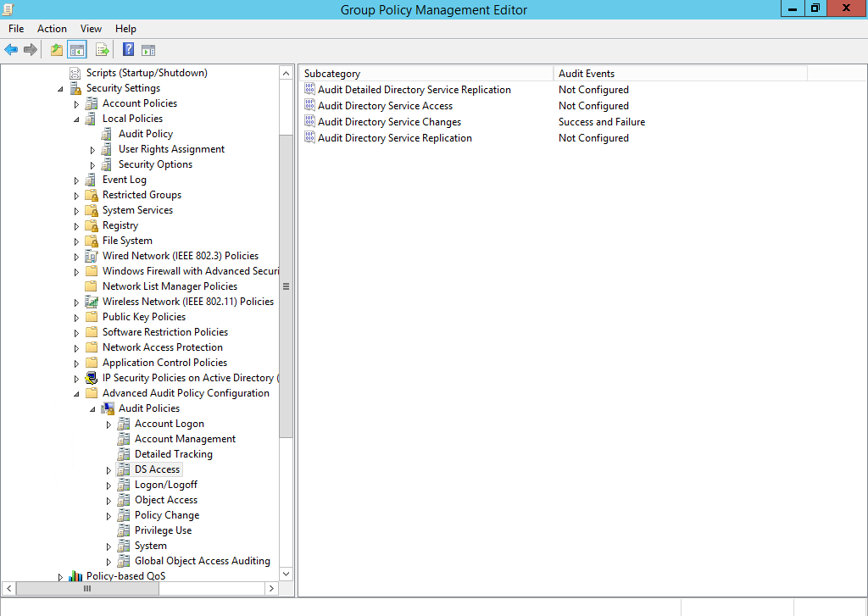Click the Security Settings node icon
Screen dimensions: 868x616
[75, 88]
